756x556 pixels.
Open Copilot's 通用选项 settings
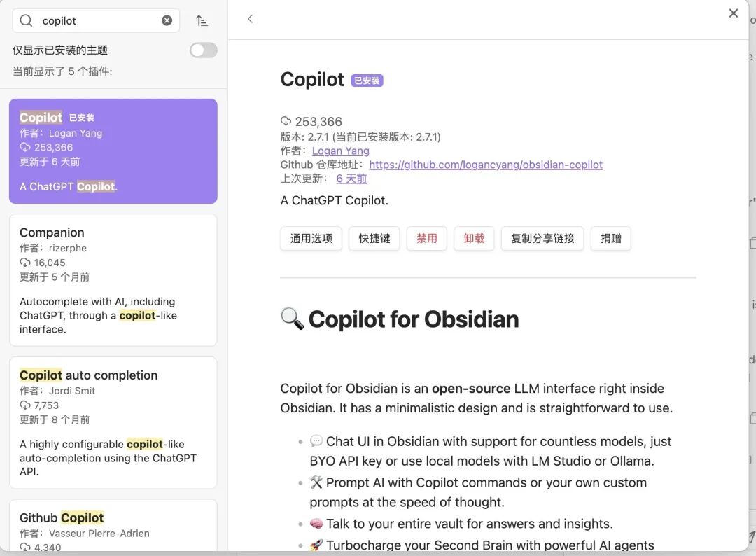pos(311,238)
